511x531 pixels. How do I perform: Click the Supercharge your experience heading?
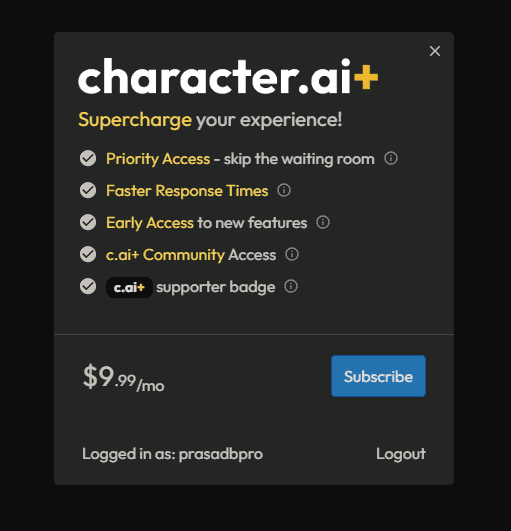tap(210, 120)
